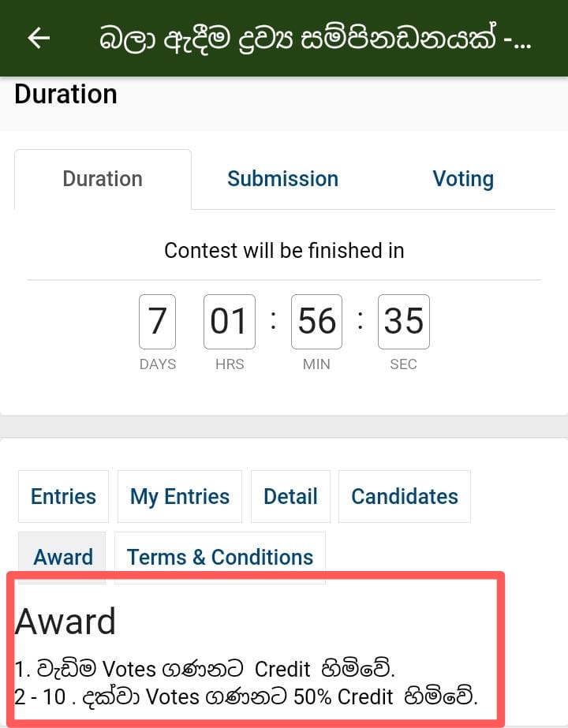Select the Voting tab
Screen dimensions: 568x728
pos(463,179)
